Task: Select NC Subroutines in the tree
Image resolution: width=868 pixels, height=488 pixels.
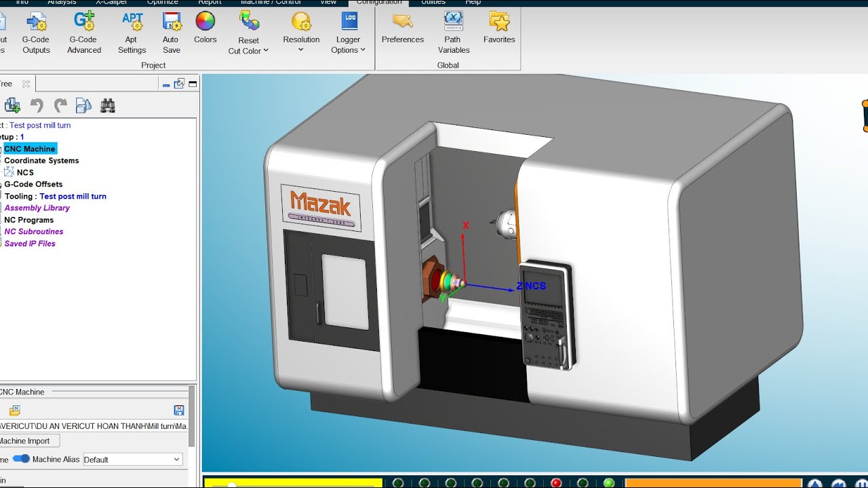Action: 34,232
